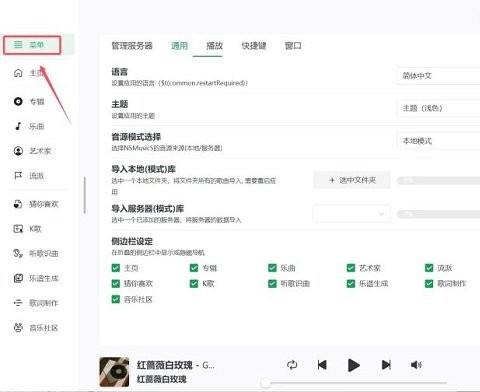Select 乐曲 music note icon
This screenshot has width=480, height=392.
18,126
